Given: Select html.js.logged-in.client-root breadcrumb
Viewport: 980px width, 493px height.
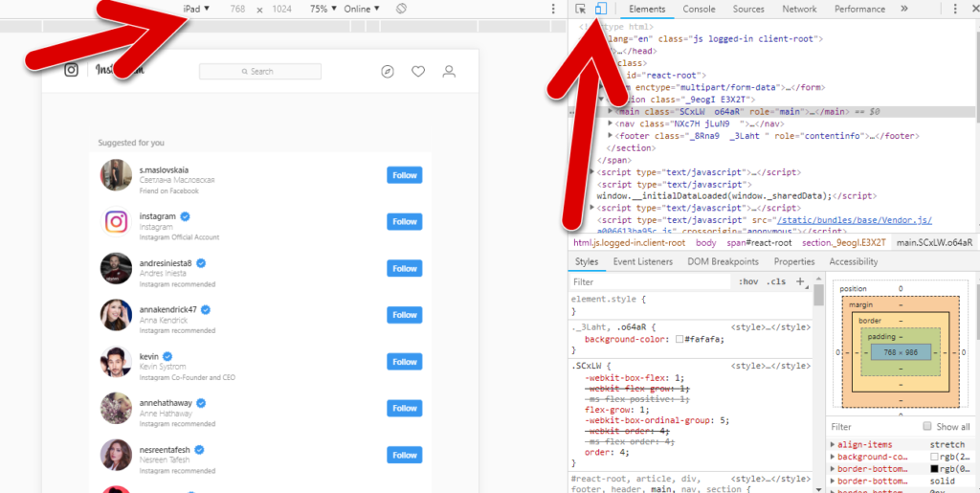Looking at the screenshot, I should point(630,242).
